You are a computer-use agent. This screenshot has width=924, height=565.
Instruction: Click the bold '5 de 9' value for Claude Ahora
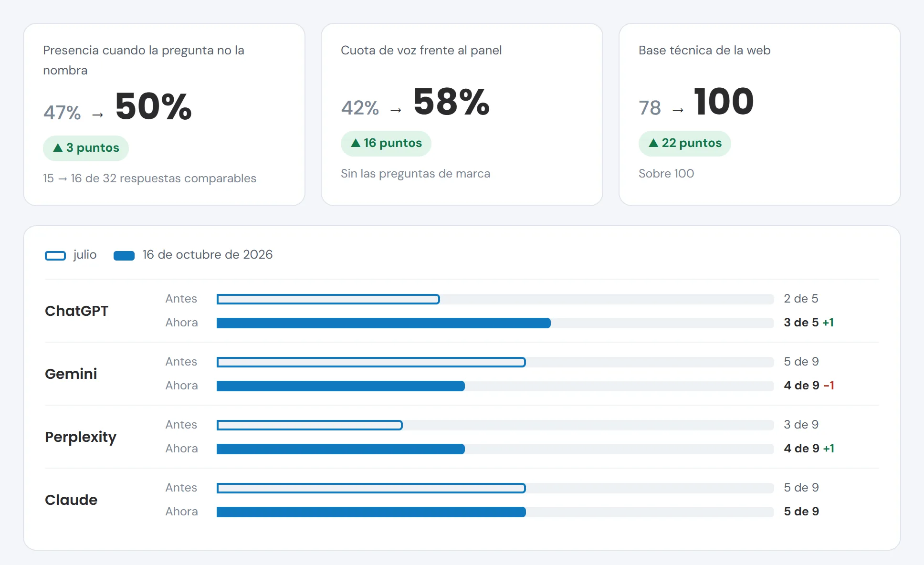(x=801, y=512)
